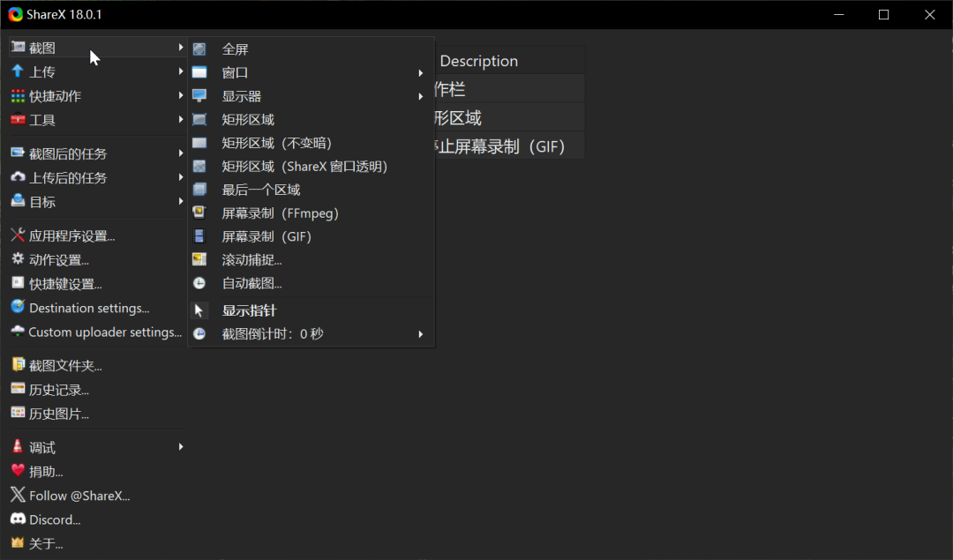The image size is (953, 560).
Task: Start 屏幕录制（GIF）from the menu
Action: tap(311, 236)
